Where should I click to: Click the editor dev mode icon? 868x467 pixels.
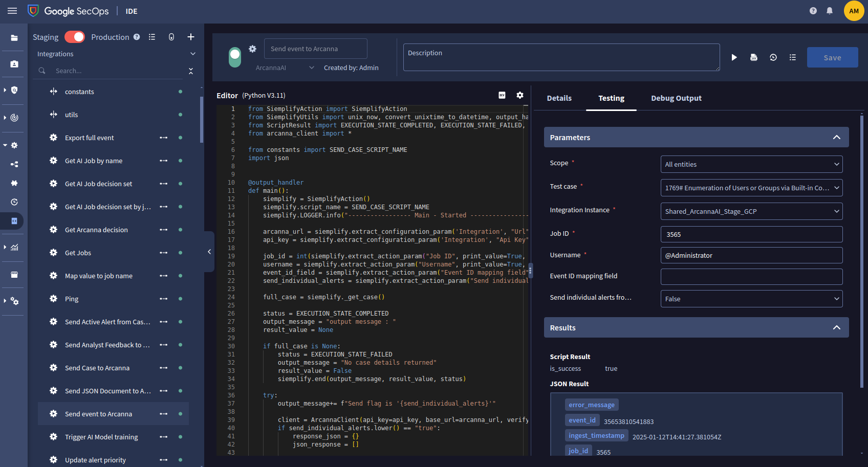(502, 95)
